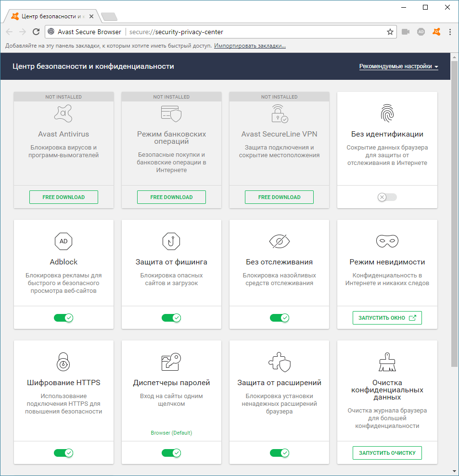Click the Режим невидимости title
459x476 pixels.
tap(387, 262)
